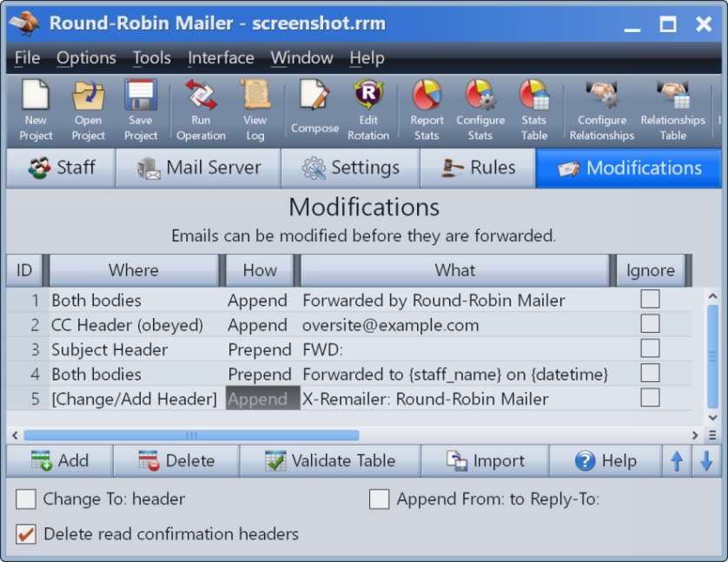Check Append From: to Reply-To: option
The image size is (728, 562).
point(379,499)
